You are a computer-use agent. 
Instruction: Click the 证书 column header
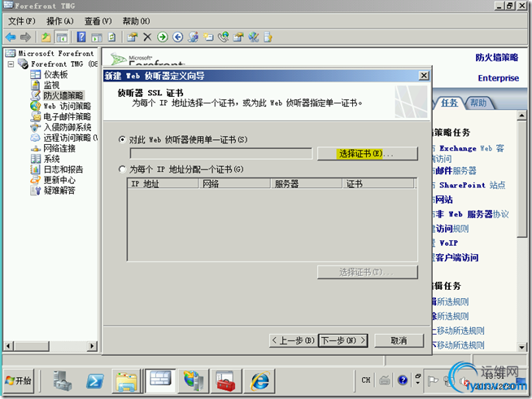pos(378,184)
